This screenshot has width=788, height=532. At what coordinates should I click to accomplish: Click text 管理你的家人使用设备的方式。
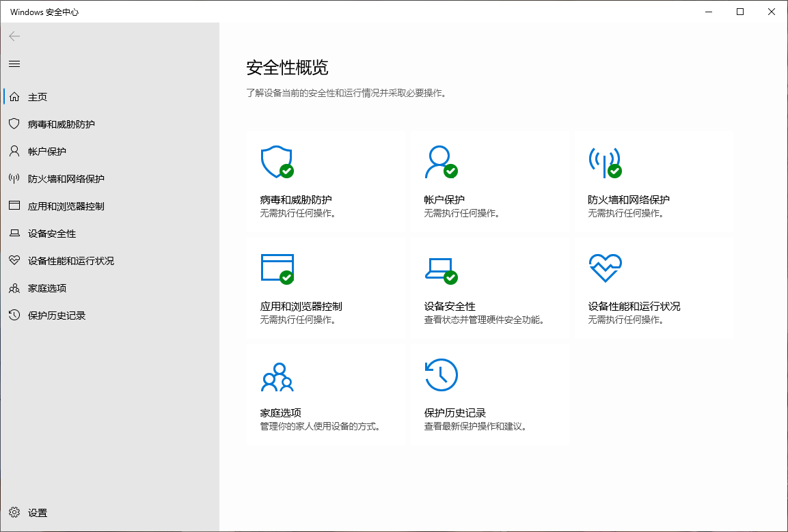coord(322,426)
